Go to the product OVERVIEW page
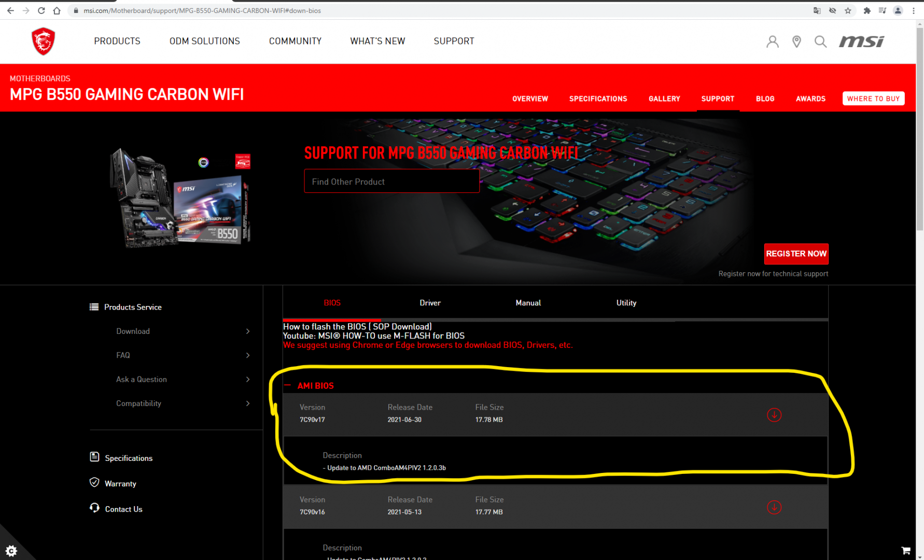 [x=530, y=99]
